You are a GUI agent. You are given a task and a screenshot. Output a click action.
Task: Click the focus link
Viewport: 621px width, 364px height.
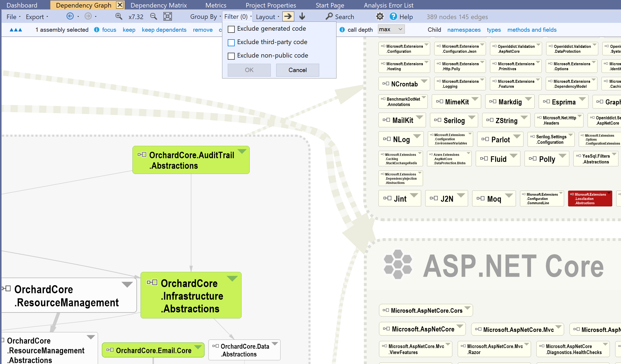(109, 30)
